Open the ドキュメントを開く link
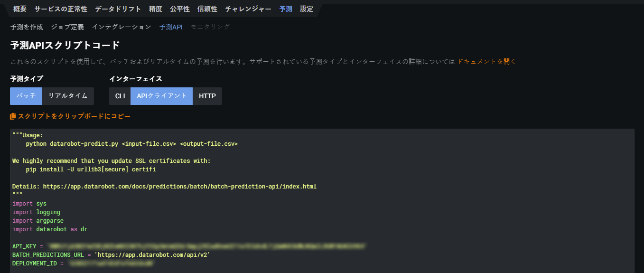 coord(486,61)
